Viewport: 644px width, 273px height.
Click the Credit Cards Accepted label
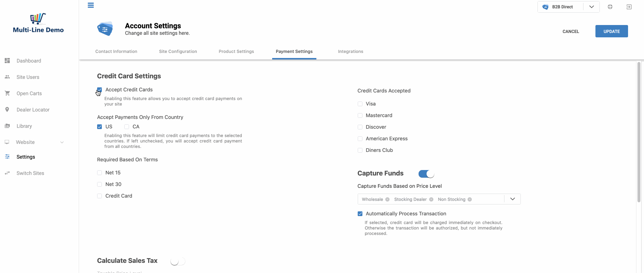tap(384, 91)
